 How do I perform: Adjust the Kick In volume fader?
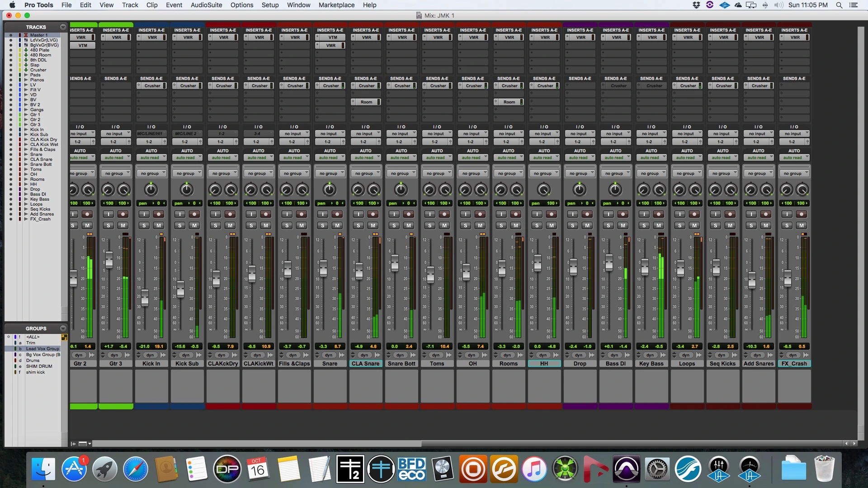(x=145, y=298)
